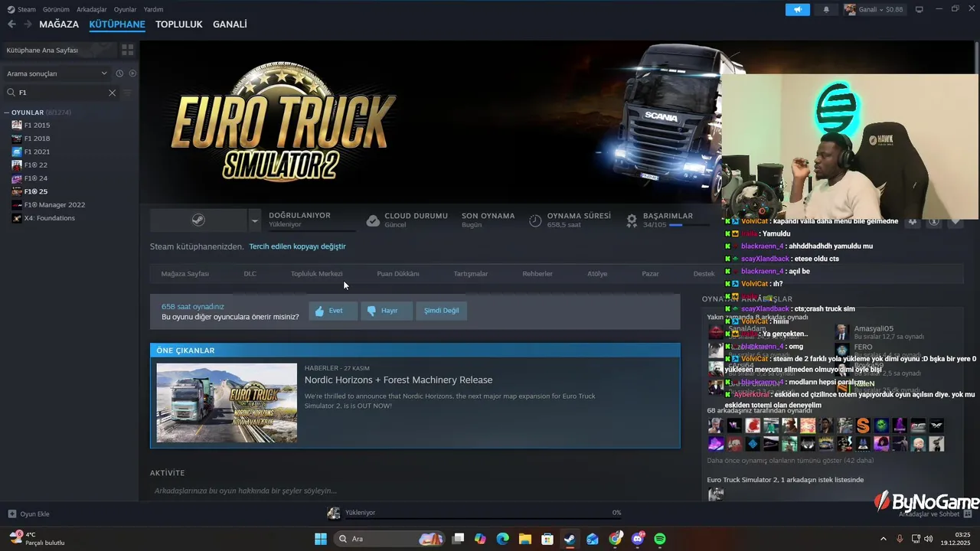
Task: Go back with the left arrow
Action: (x=11, y=24)
